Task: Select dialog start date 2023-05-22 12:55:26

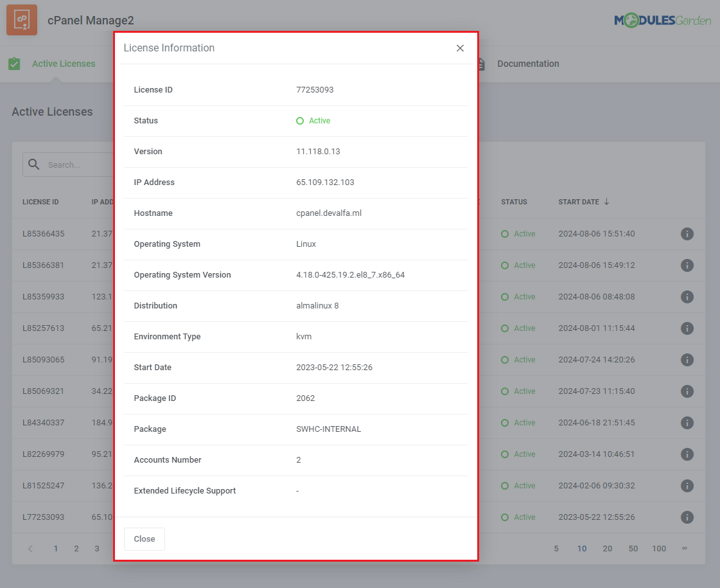Action: point(334,368)
